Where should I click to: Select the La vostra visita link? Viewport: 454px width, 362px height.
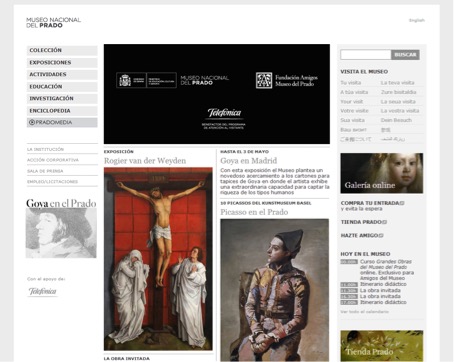click(x=400, y=111)
